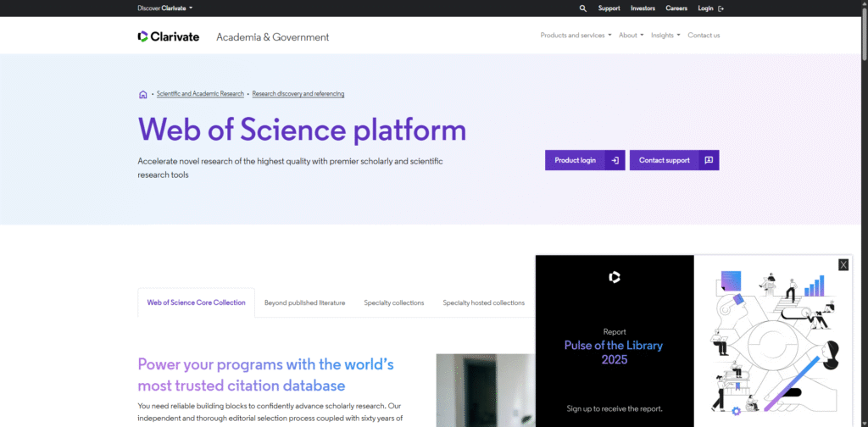Open the Products and services menu
Screen dimensions: 868x427
[576, 36]
